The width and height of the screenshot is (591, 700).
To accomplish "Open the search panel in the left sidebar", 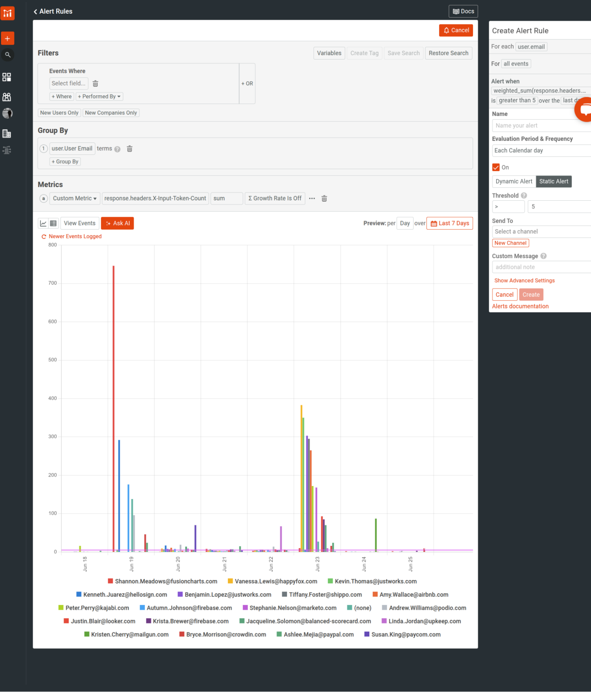I will tap(7, 55).
